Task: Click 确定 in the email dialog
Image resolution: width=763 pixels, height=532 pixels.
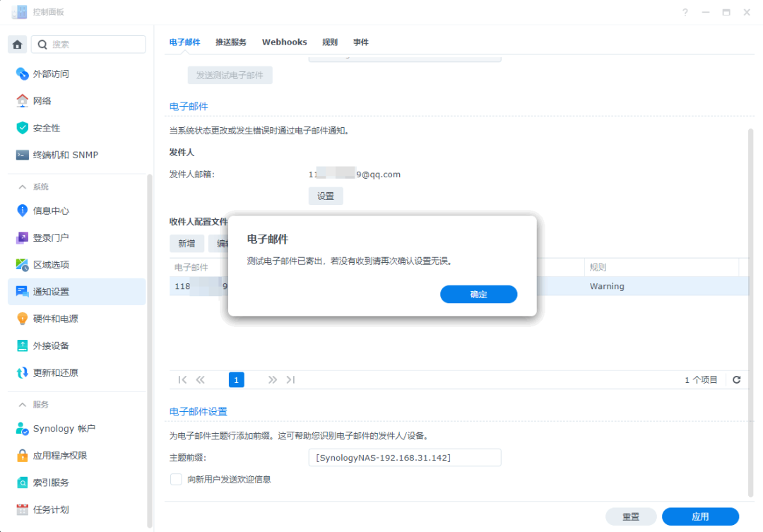Action: click(478, 294)
